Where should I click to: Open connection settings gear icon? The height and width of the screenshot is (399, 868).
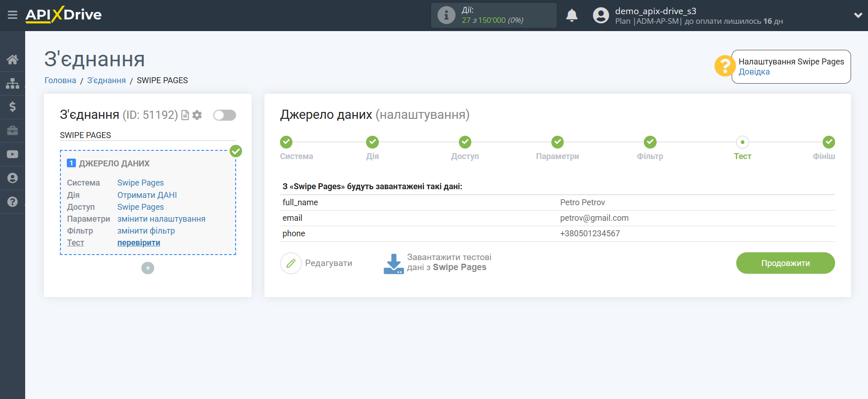coord(197,115)
